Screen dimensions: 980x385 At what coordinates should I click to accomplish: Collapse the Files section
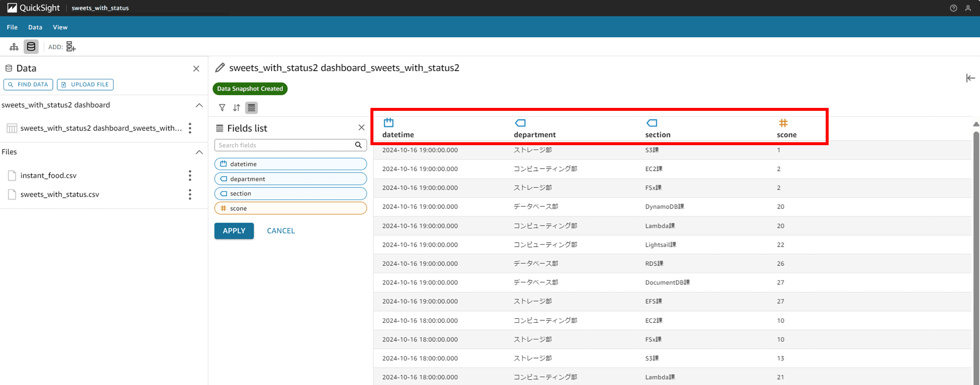coord(199,152)
